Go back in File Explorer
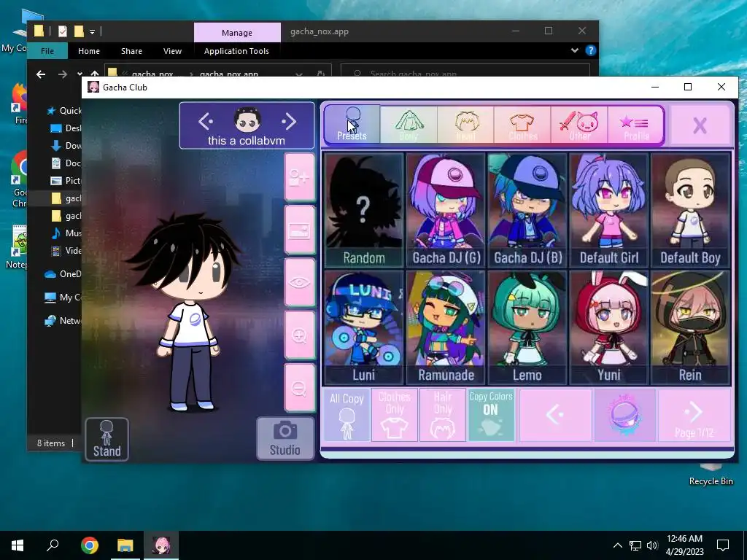Viewport: 747px width, 560px height. 41,74
